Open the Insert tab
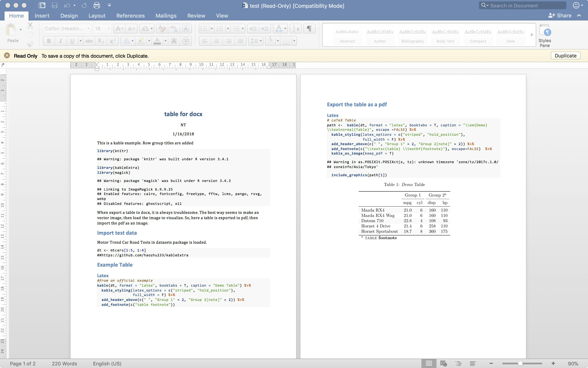 tap(42, 16)
